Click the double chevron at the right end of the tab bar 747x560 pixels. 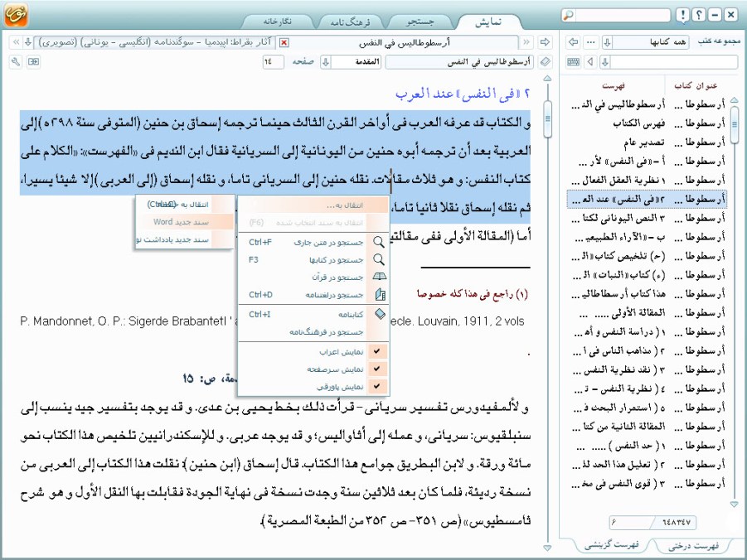[x=526, y=42]
